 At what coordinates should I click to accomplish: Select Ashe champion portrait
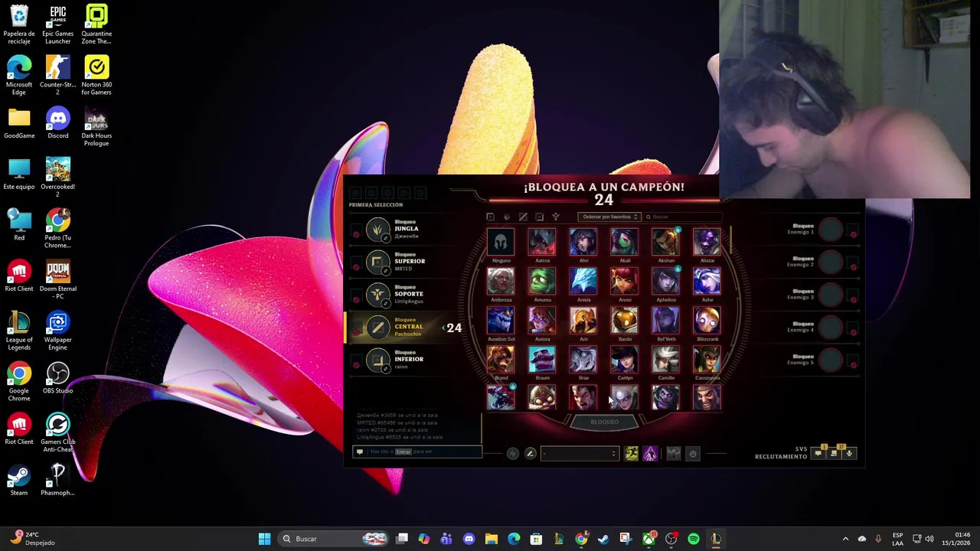pyautogui.click(x=707, y=282)
